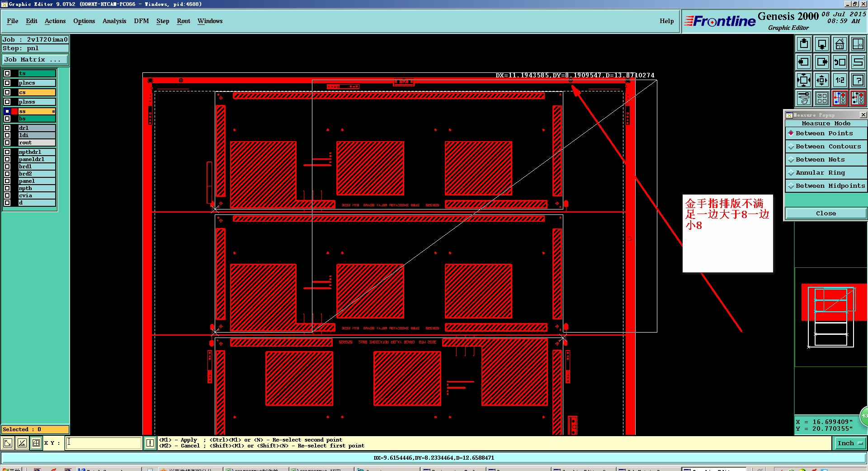Click the red swatch on ss layer row
This screenshot has height=471, width=868.
(14, 111)
